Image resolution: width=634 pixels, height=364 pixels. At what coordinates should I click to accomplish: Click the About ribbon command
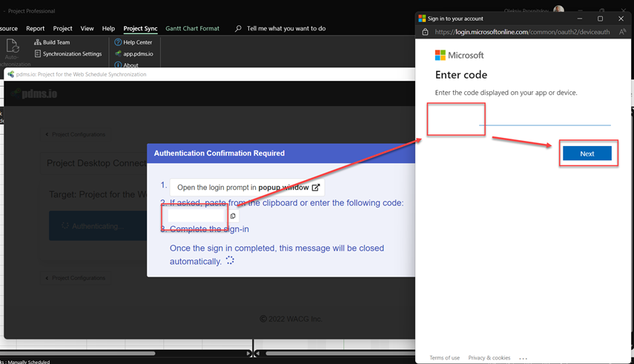(x=127, y=64)
